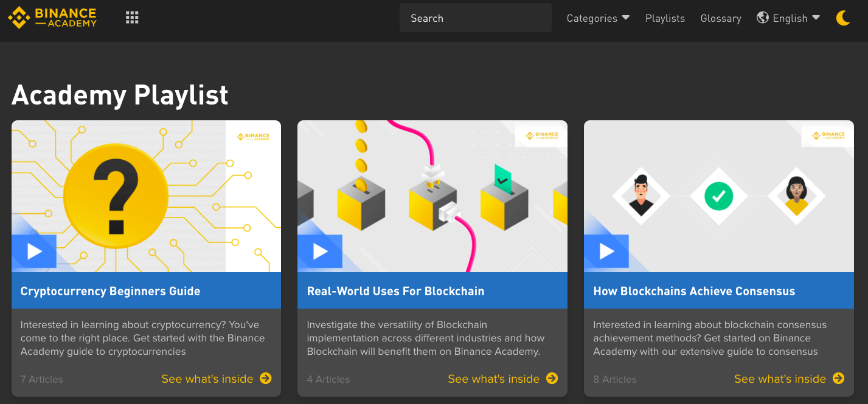Open the yellow cubes blockchain thumbnail
Image resolution: width=868 pixels, height=404 pixels.
pyautogui.click(x=432, y=196)
